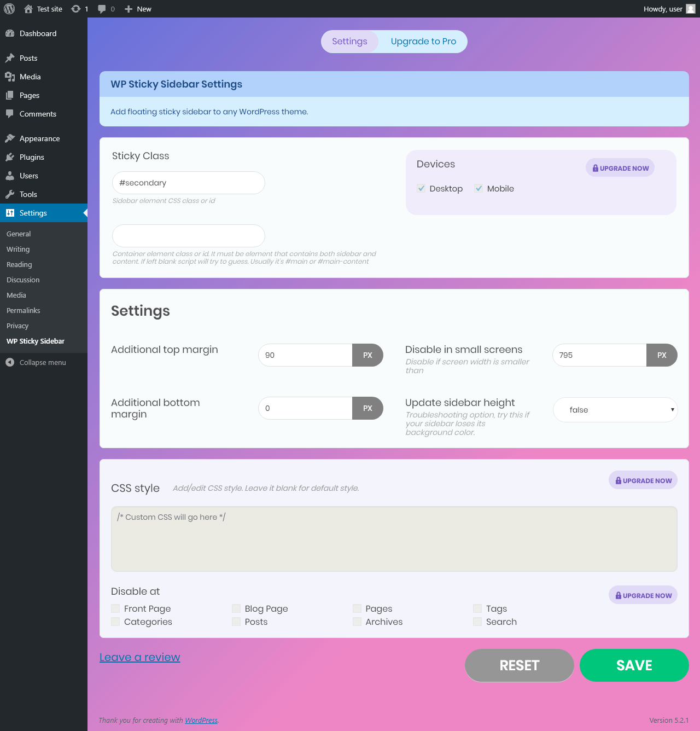Image resolution: width=700 pixels, height=731 pixels.
Task: Switch to the Upgrade to Pro tab
Action: tap(423, 42)
